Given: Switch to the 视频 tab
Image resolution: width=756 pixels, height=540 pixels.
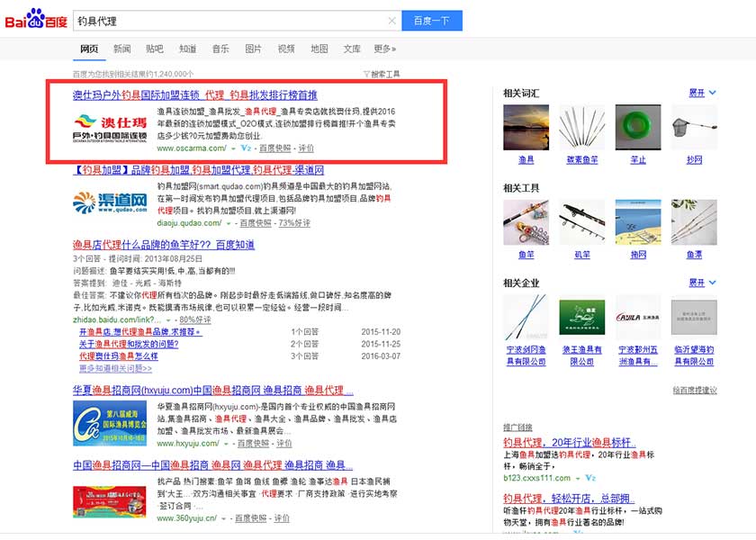Looking at the screenshot, I should point(286,49).
